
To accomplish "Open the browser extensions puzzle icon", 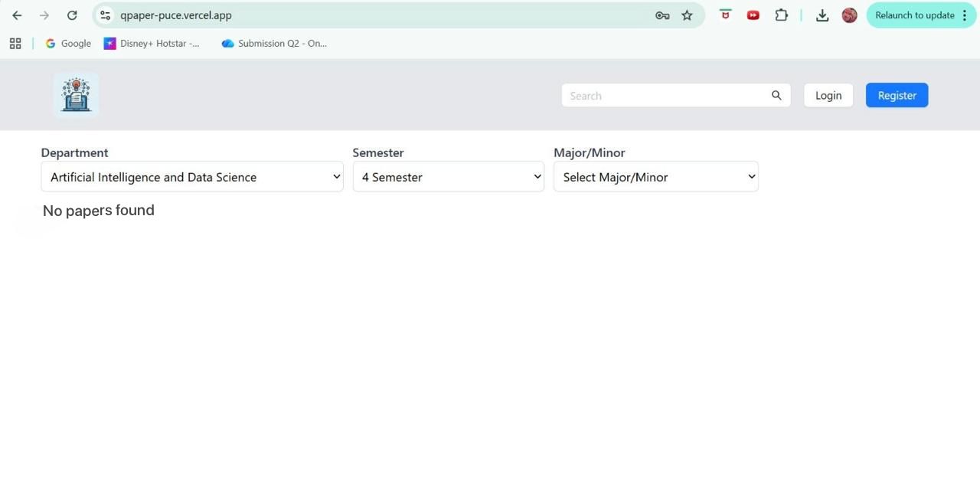I will pos(781,15).
